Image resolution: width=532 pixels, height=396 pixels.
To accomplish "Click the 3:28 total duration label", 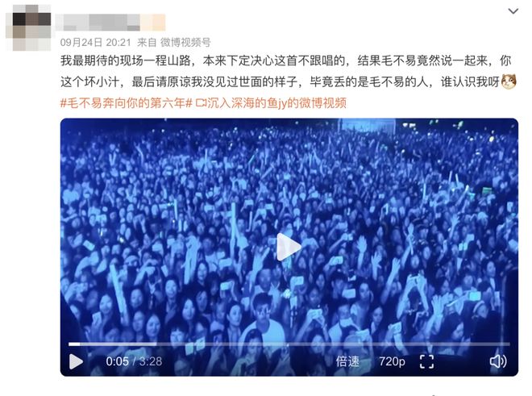I will (x=150, y=361).
